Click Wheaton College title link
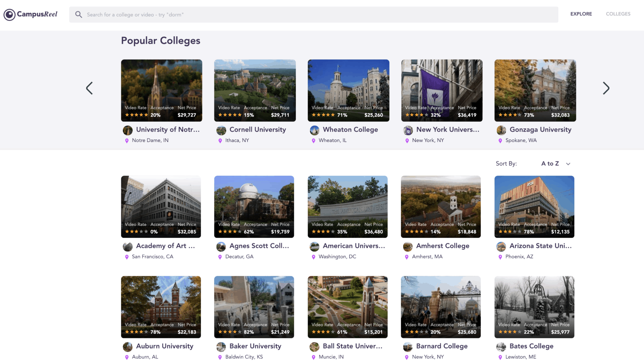The image size is (644, 363). tap(350, 130)
